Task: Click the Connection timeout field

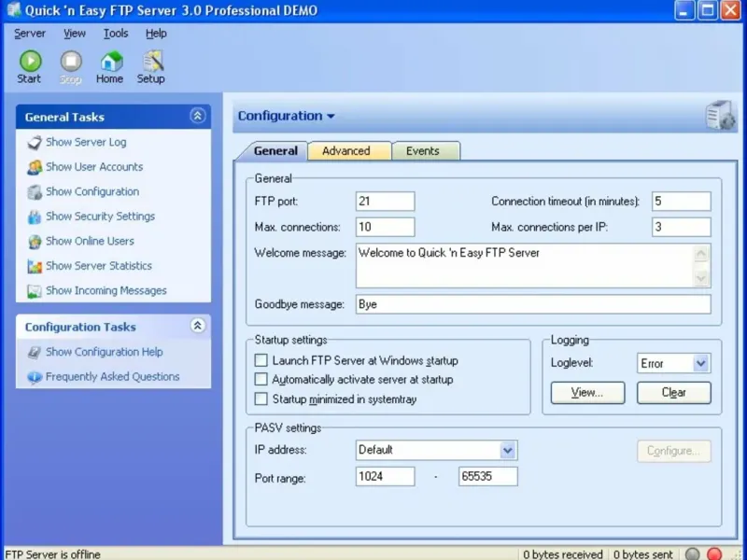Action: [x=682, y=202]
